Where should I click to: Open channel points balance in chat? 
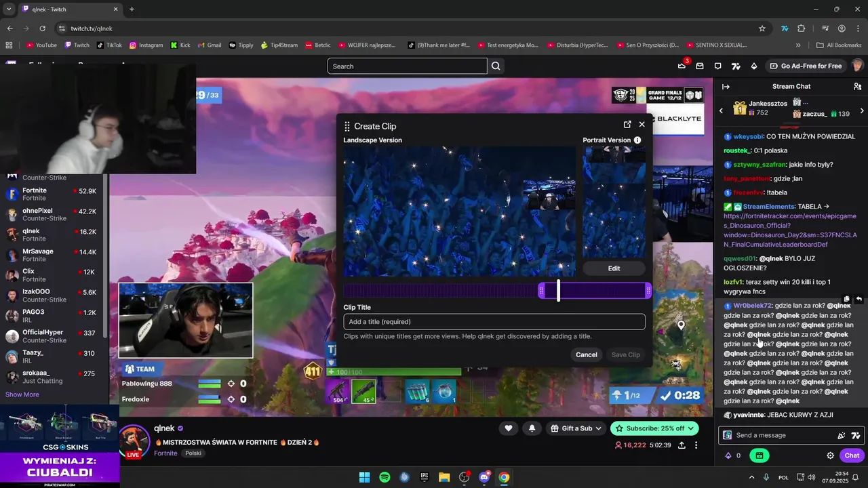point(732,455)
